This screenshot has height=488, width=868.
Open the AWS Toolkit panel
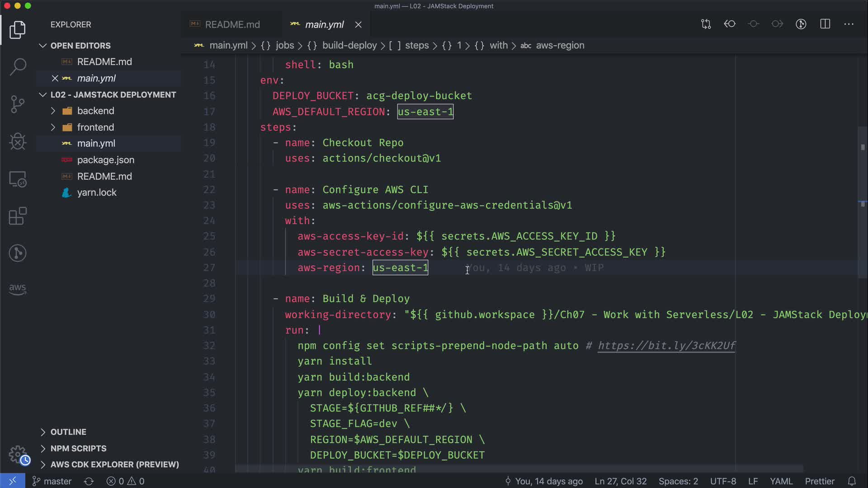click(x=18, y=289)
